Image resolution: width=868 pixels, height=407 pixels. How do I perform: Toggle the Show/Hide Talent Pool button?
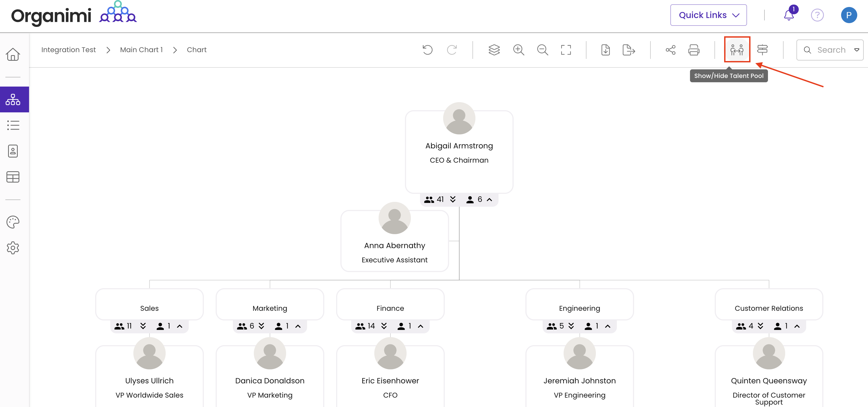point(737,50)
